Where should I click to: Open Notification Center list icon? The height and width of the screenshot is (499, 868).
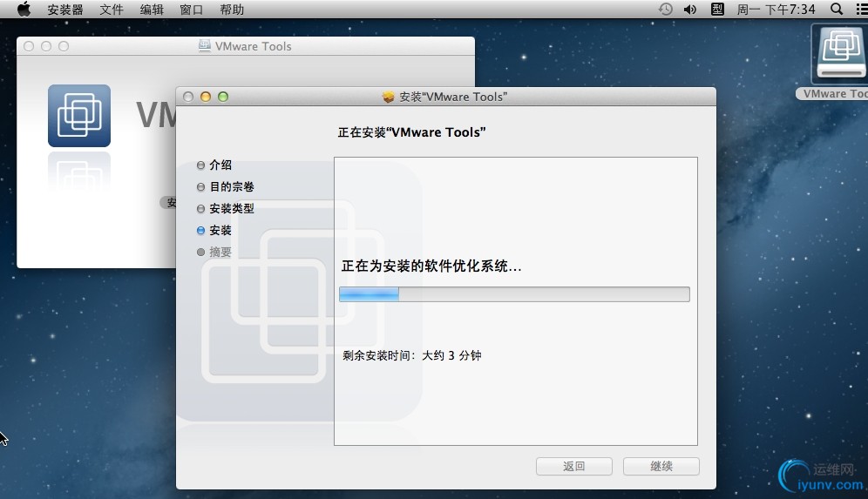862,10
